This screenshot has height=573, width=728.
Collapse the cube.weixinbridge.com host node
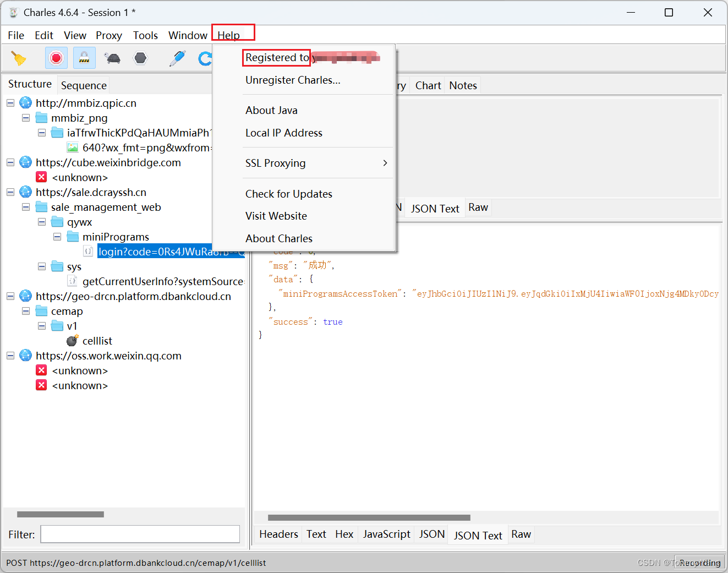point(10,162)
